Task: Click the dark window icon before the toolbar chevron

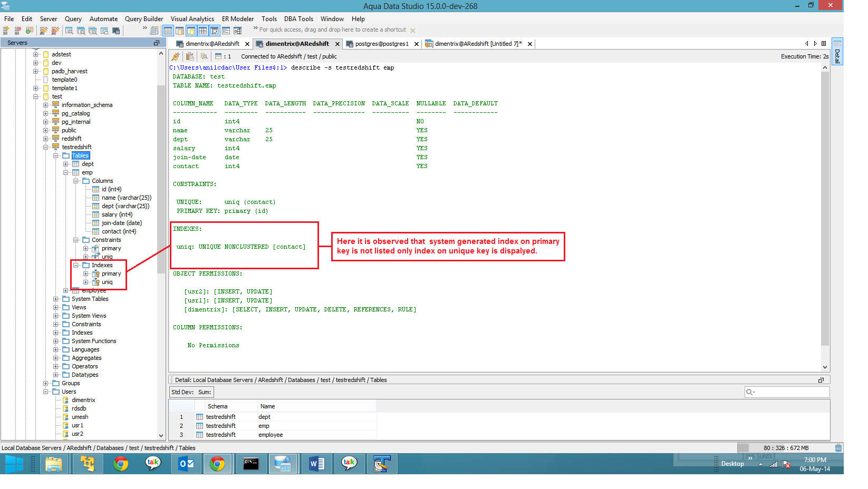Action: pos(116,31)
